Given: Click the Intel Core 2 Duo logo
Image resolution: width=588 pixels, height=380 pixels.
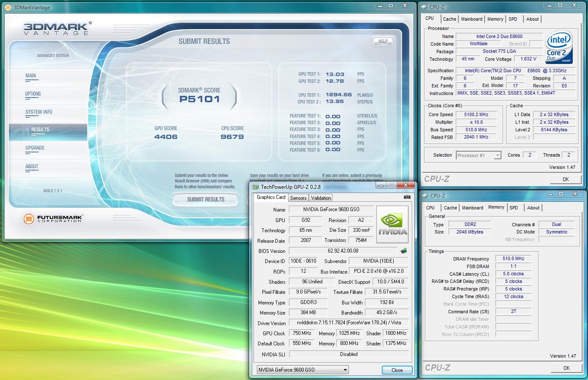Looking at the screenshot, I should [559, 47].
